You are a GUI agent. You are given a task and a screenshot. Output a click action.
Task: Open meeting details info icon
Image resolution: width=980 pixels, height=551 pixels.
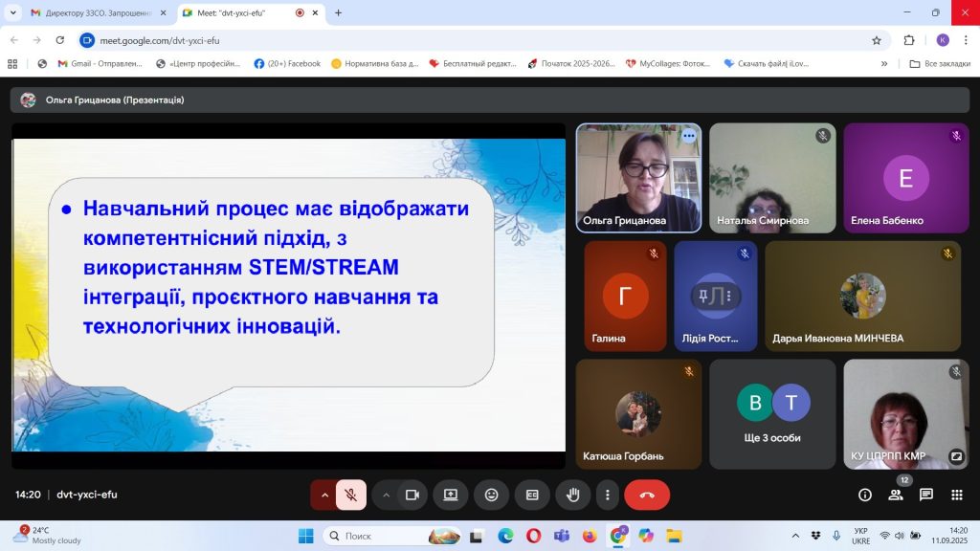pyautogui.click(x=865, y=495)
